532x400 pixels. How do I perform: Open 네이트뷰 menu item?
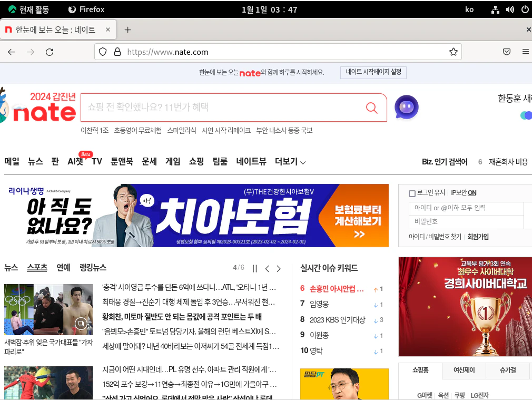[x=251, y=162]
